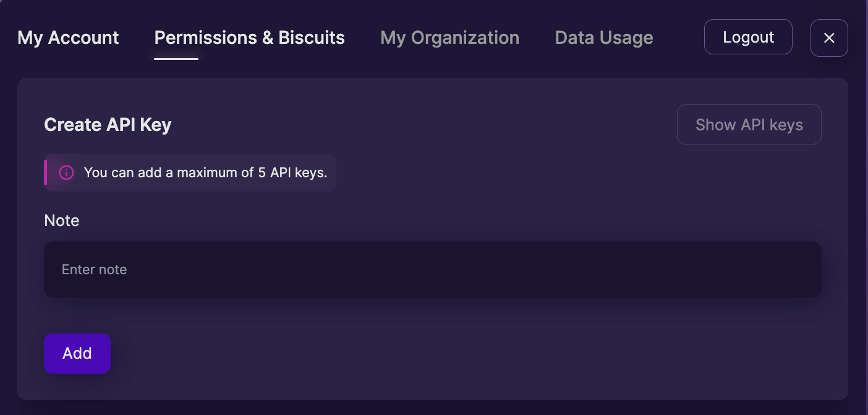Switch to the My Account tab
Screen dimensions: 868x415
(x=68, y=38)
